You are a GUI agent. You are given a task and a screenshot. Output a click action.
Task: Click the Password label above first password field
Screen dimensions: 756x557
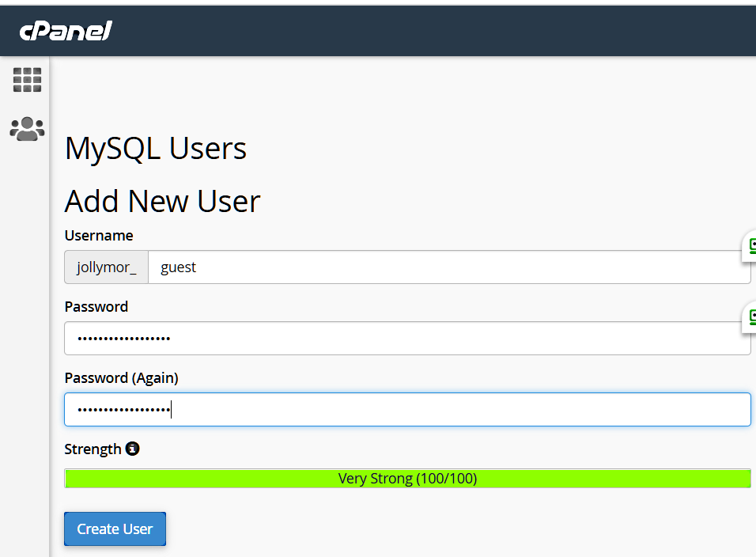(x=96, y=306)
